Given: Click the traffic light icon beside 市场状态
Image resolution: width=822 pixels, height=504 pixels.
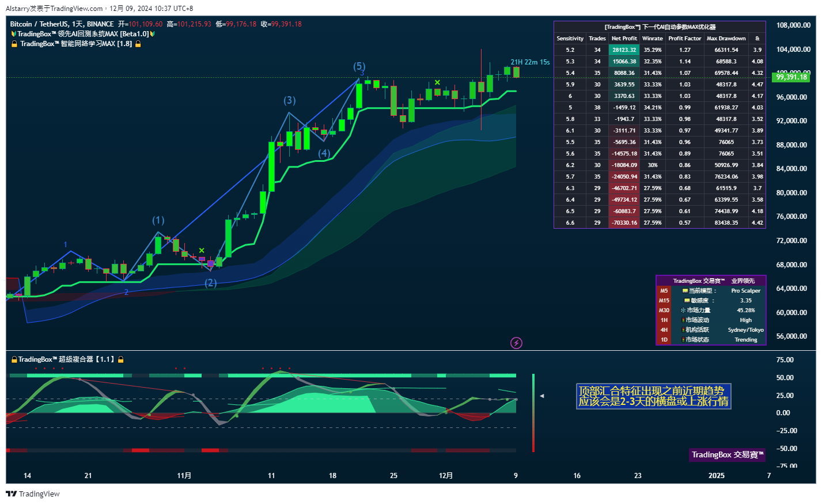Looking at the screenshot, I should [683, 340].
